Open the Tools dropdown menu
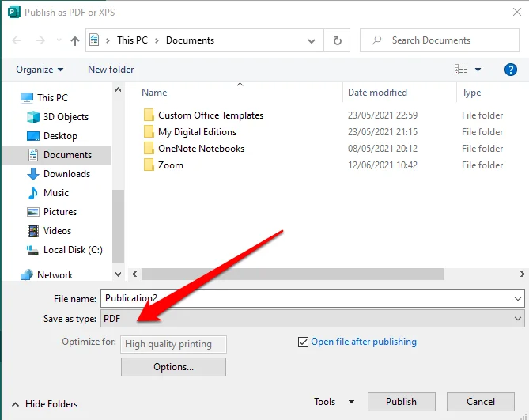529x420 pixels. 334,402
